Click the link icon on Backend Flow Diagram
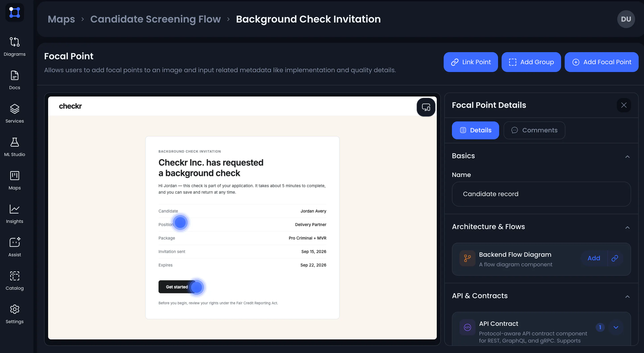644x353 pixels. [x=615, y=258]
